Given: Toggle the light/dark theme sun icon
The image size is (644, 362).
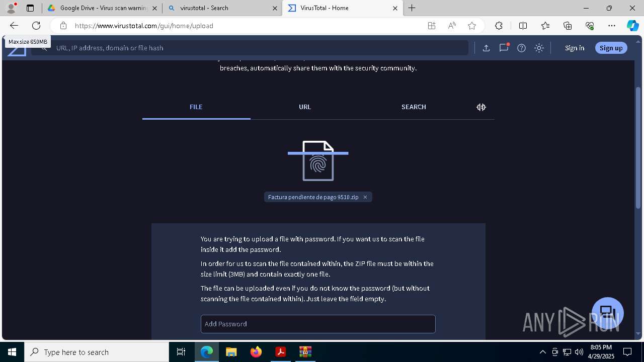Looking at the screenshot, I should click(539, 48).
